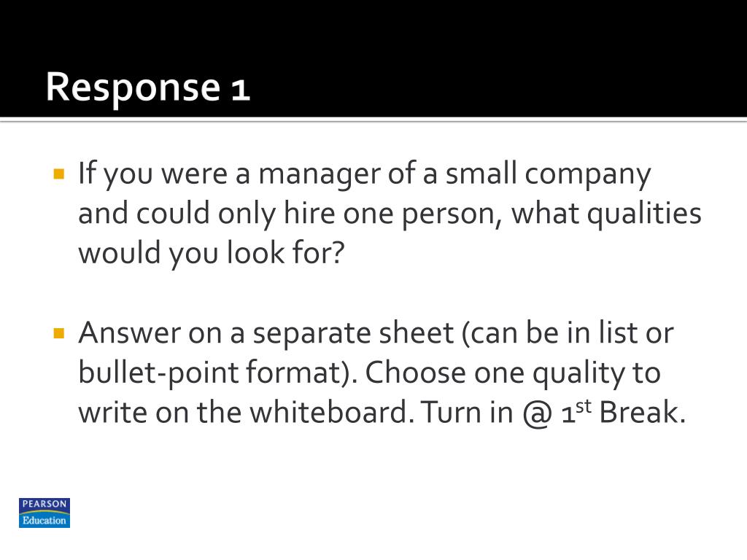The height and width of the screenshot is (560, 747).
Task: Click the @ symbol before 1st Break
Action: 537,413
